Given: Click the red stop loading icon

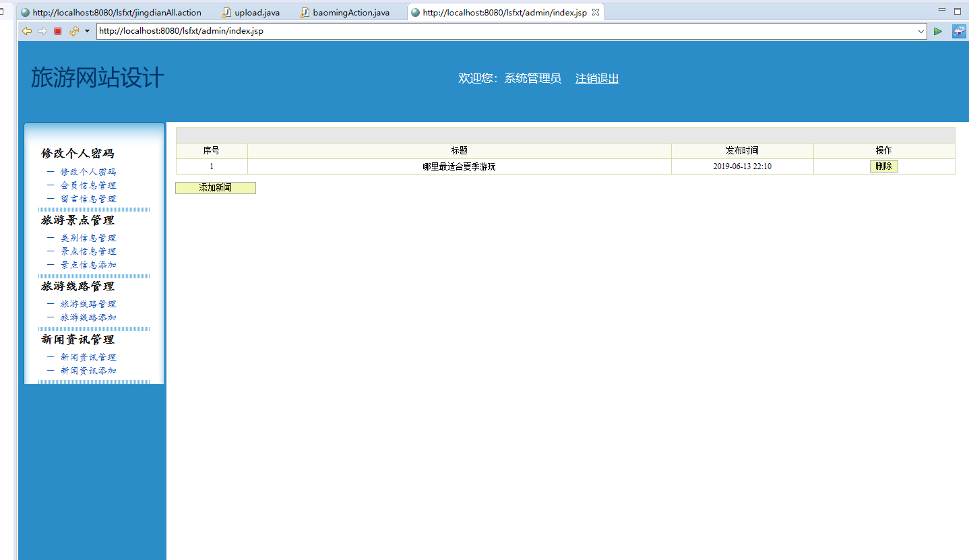Looking at the screenshot, I should point(58,31).
